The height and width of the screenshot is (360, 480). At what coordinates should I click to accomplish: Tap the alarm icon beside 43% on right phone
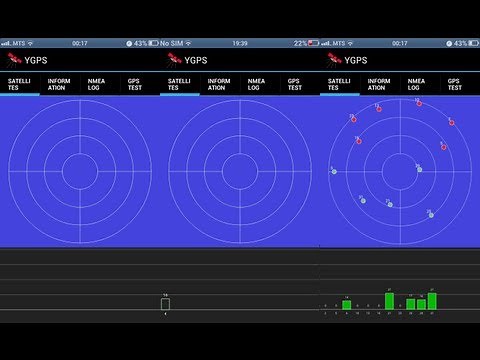point(449,43)
